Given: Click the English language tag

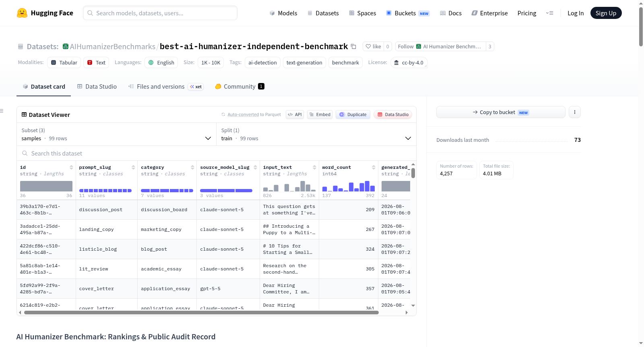Looking at the screenshot, I should pos(161,62).
